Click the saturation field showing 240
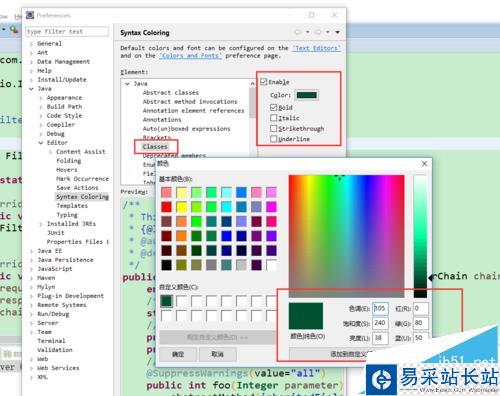This screenshot has width=500, height=396. point(380,323)
